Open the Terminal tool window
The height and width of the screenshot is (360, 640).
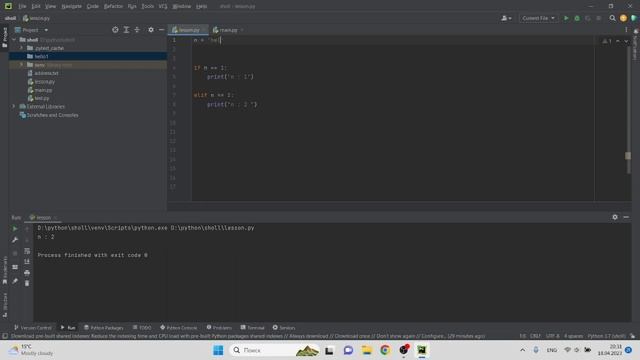point(252,328)
